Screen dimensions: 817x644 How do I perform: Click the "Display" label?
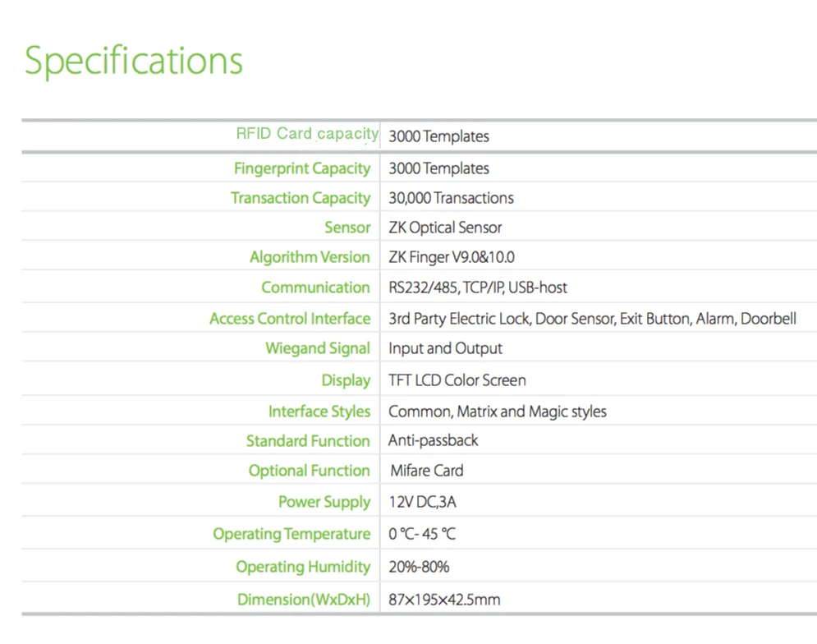click(x=346, y=380)
